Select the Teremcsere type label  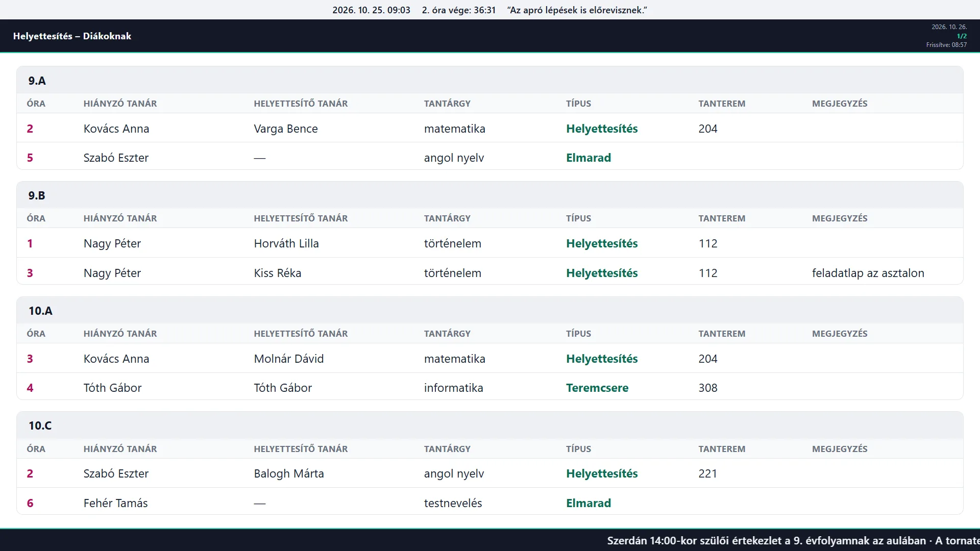click(x=597, y=388)
